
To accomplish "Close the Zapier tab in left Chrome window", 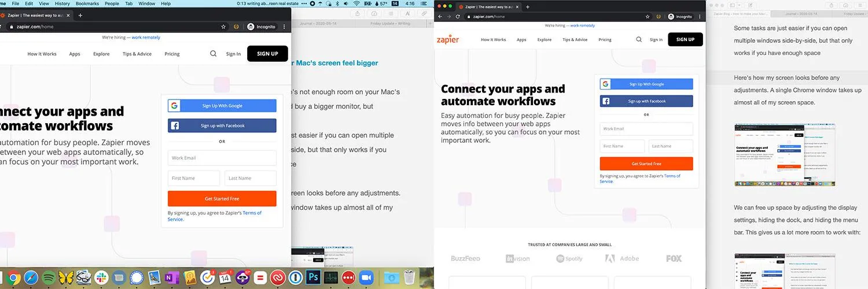I will (69, 16).
